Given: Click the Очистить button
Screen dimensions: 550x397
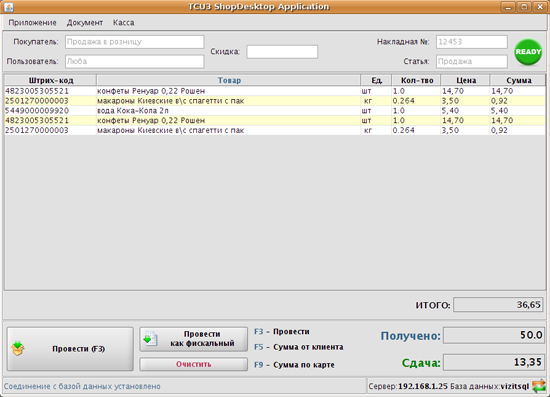Looking at the screenshot, I should pos(194,364).
